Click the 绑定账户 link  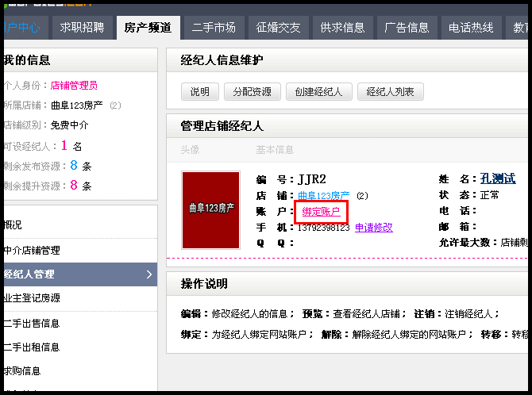pos(321,211)
